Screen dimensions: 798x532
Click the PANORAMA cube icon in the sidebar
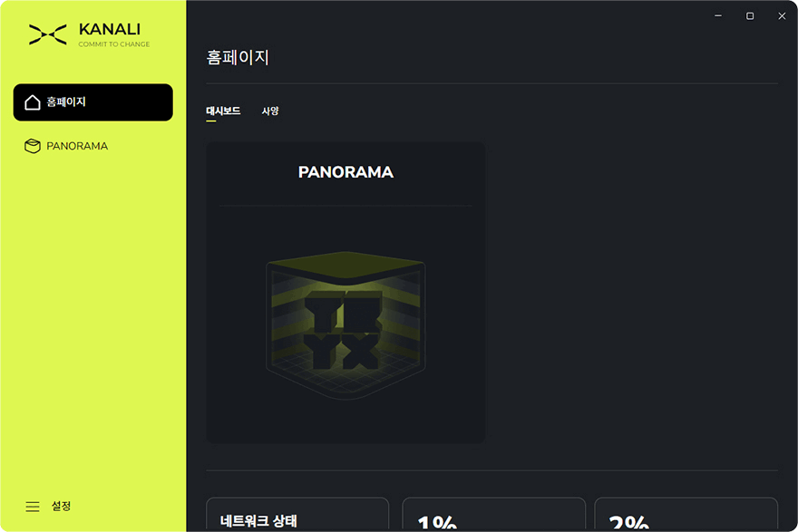(33, 146)
